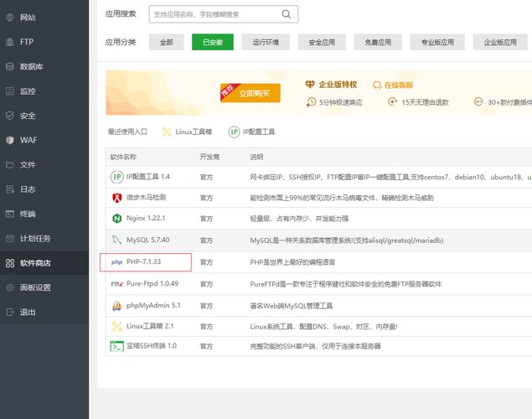532x419 pixels.
Task: Select the 企业版应用 category tab
Action: pyautogui.click(x=500, y=42)
